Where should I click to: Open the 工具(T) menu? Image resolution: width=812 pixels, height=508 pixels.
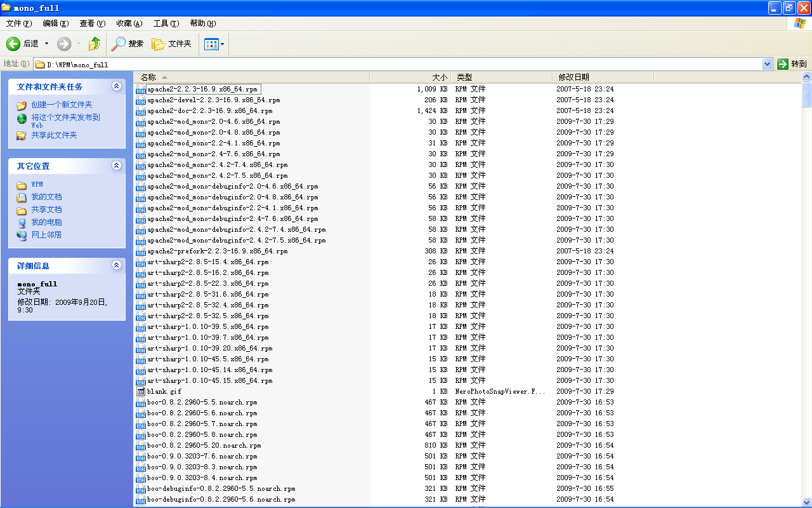(x=166, y=23)
